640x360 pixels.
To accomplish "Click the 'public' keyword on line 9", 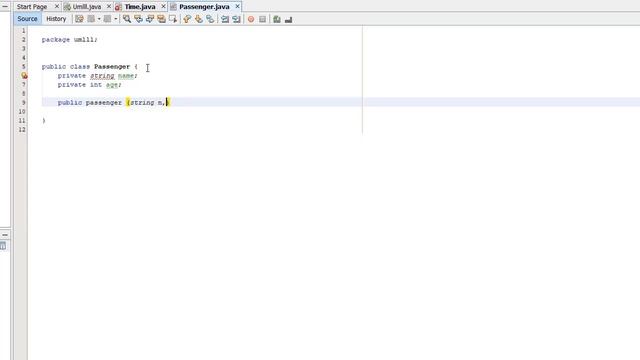I will 70,102.
